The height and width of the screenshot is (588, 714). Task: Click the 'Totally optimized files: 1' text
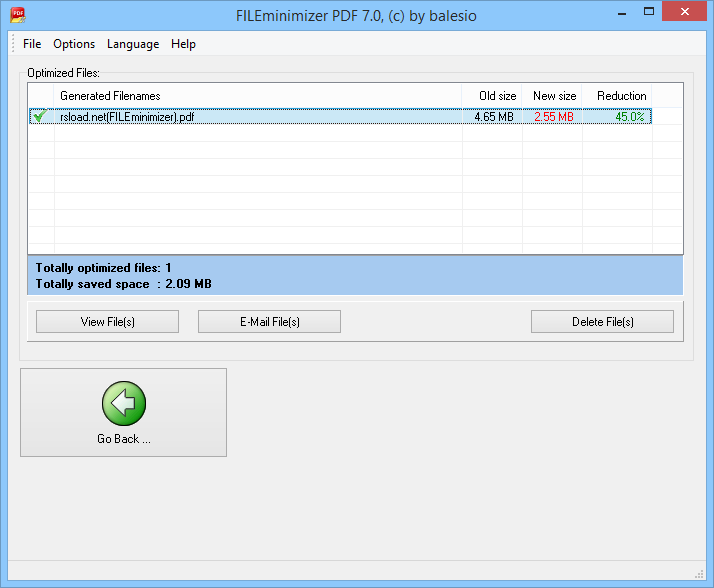pyautogui.click(x=103, y=267)
